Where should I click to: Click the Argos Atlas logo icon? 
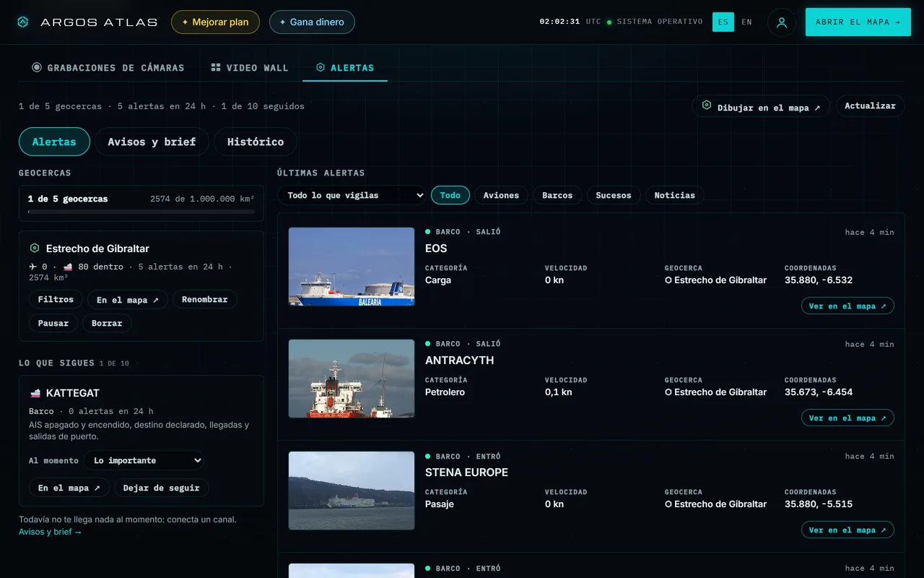click(x=23, y=22)
